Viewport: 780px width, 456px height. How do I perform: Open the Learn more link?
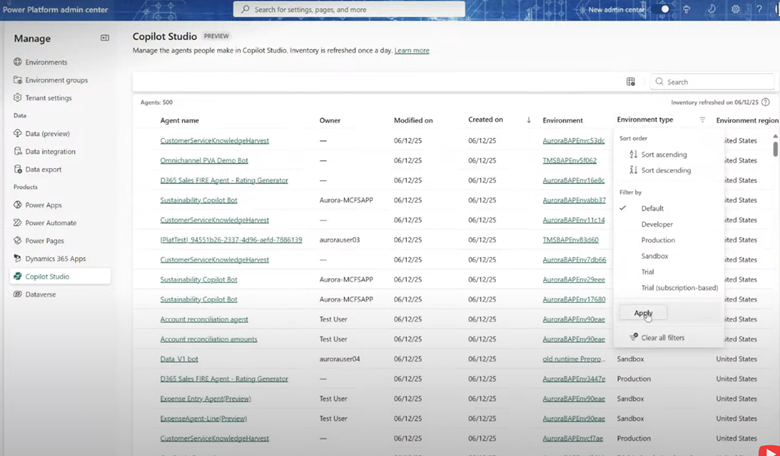(411, 50)
